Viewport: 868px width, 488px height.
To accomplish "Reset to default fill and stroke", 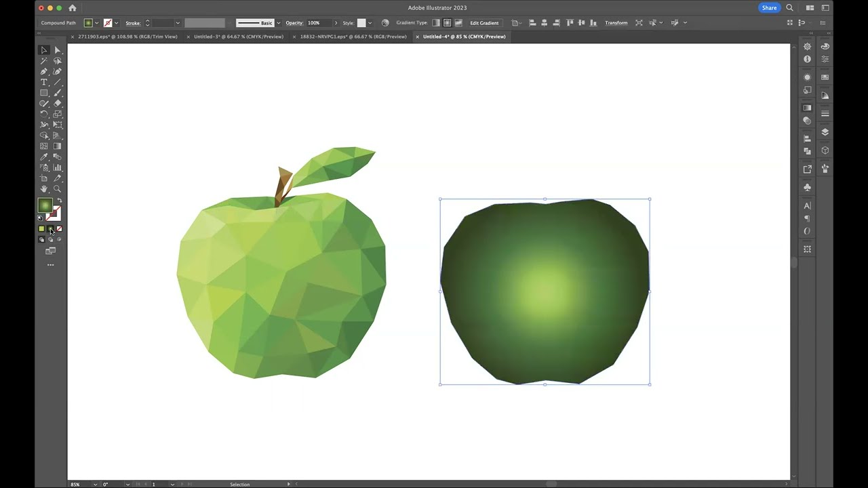I will (x=40, y=218).
